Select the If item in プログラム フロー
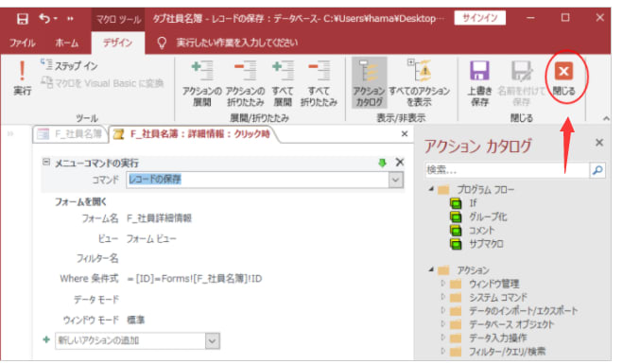 tap(473, 203)
